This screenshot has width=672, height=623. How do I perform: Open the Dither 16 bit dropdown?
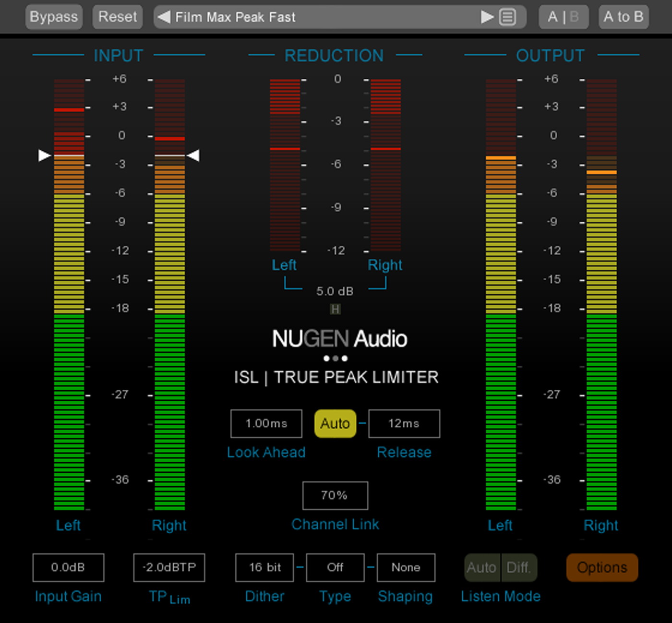(x=265, y=567)
